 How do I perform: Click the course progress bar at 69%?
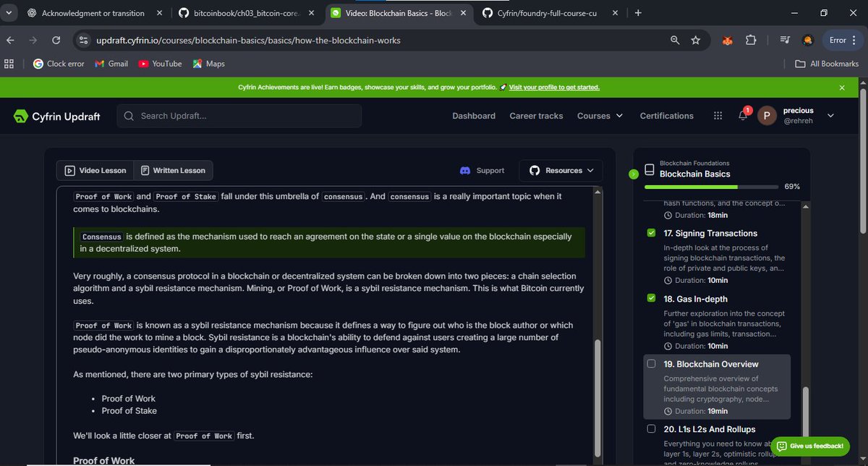tap(712, 187)
